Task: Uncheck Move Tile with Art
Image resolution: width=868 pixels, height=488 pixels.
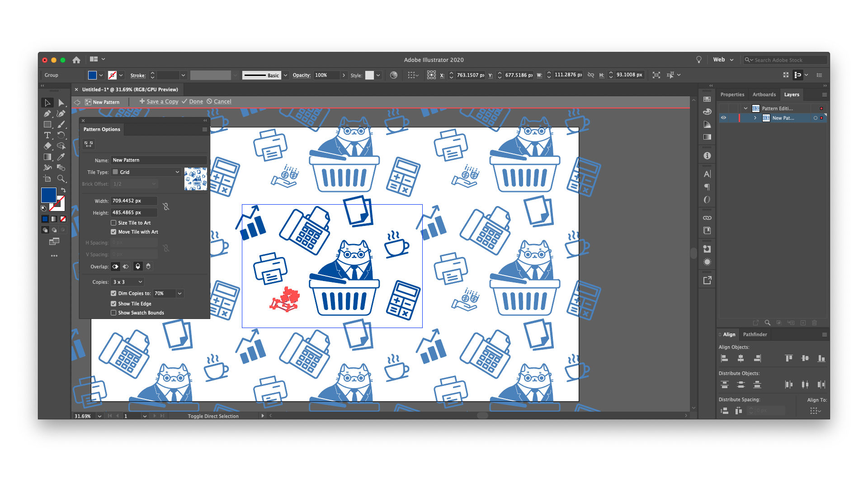Action: tap(113, 232)
